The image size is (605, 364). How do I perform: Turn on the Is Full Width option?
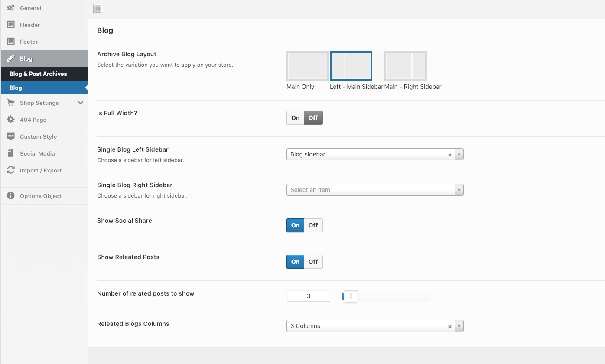[x=296, y=118]
